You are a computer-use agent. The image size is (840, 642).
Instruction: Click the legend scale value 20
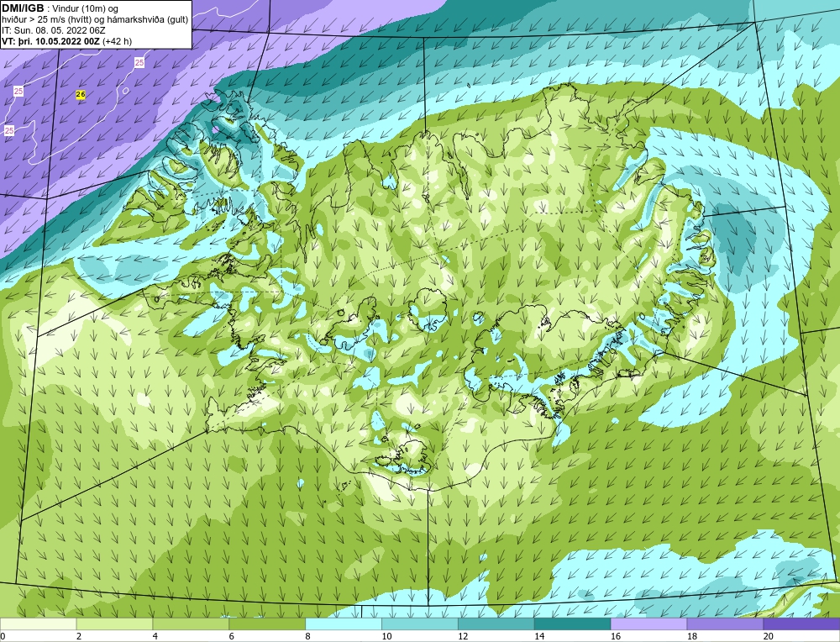[x=769, y=636]
